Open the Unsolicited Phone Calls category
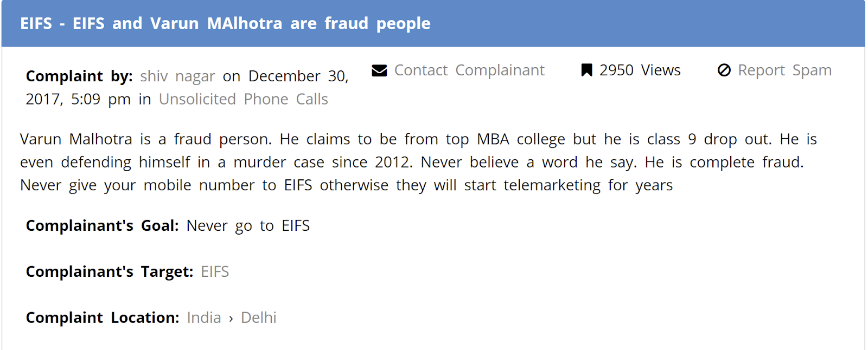The height and width of the screenshot is (350, 868). pos(243,100)
